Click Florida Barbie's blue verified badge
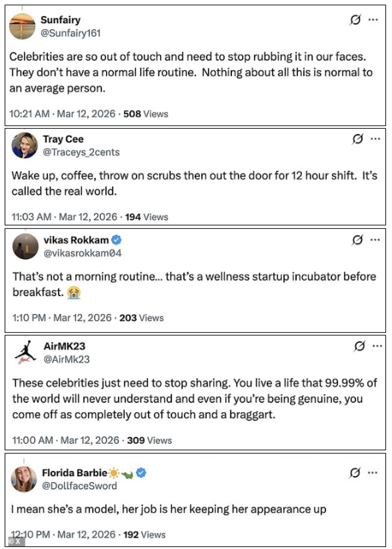This screenshot has width=392, height=549. pos(141,473)
